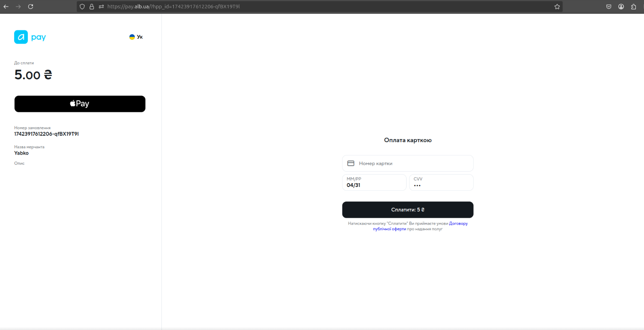Open the Договору публічної оферти link

pyautogui.click(x=458, y=223)
